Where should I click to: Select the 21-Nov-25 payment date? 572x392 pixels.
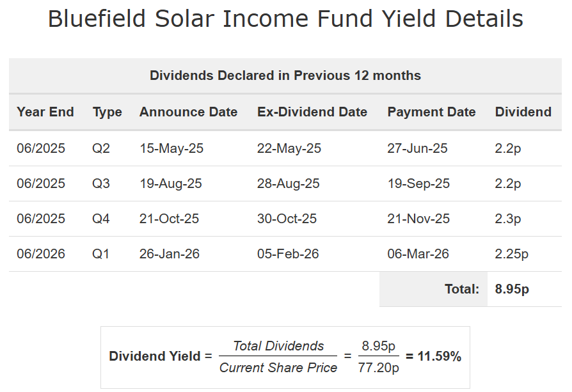tap(418, 219)
